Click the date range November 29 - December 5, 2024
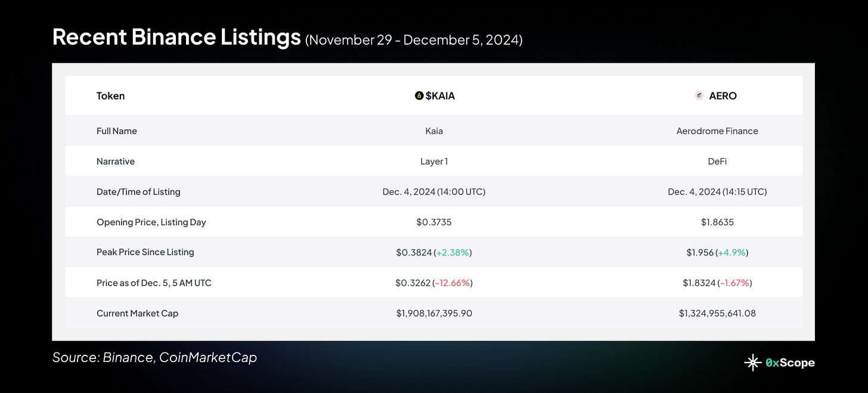This screenshot has width=868, height=393. [414, 41]
